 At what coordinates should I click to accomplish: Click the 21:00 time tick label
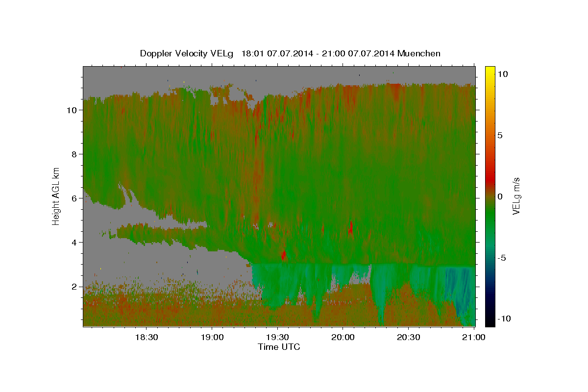[x=474, y=337]
